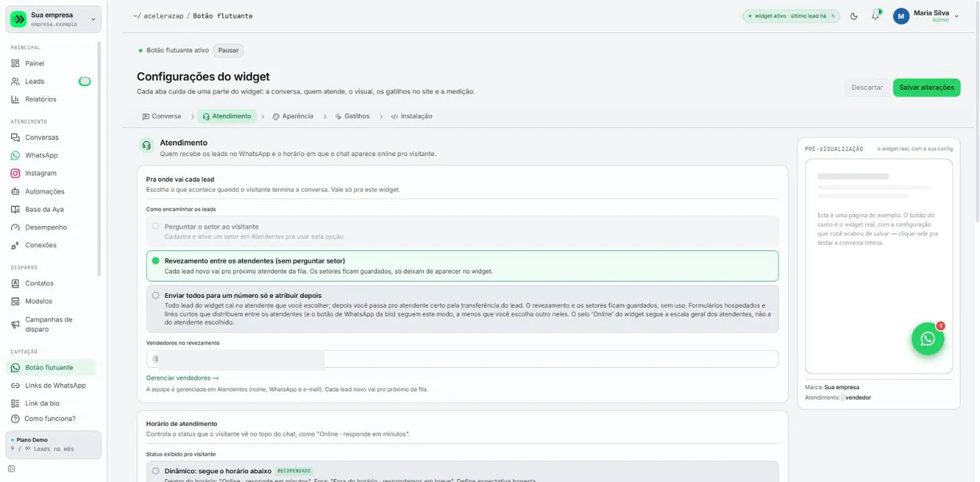This screenshot has width=980, height=482.
Task: Open the Desempenho gauge icon
Action: (x=15, y=227)
